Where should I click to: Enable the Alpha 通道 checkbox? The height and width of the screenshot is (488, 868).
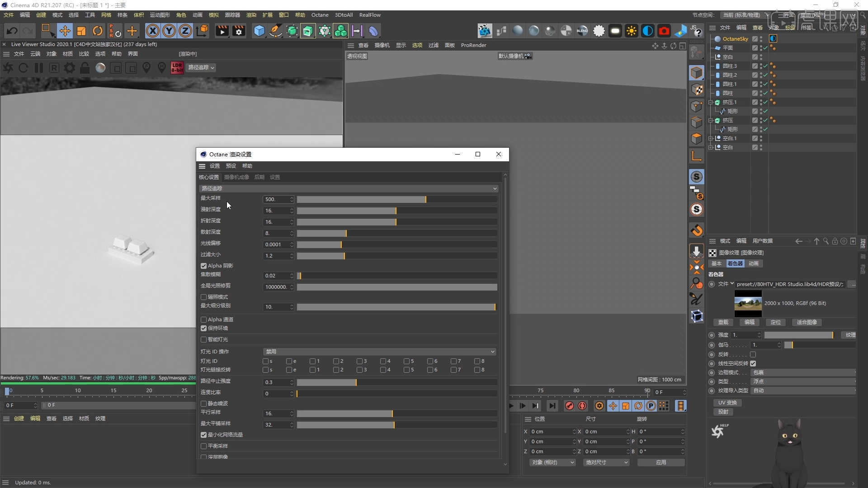203,319
